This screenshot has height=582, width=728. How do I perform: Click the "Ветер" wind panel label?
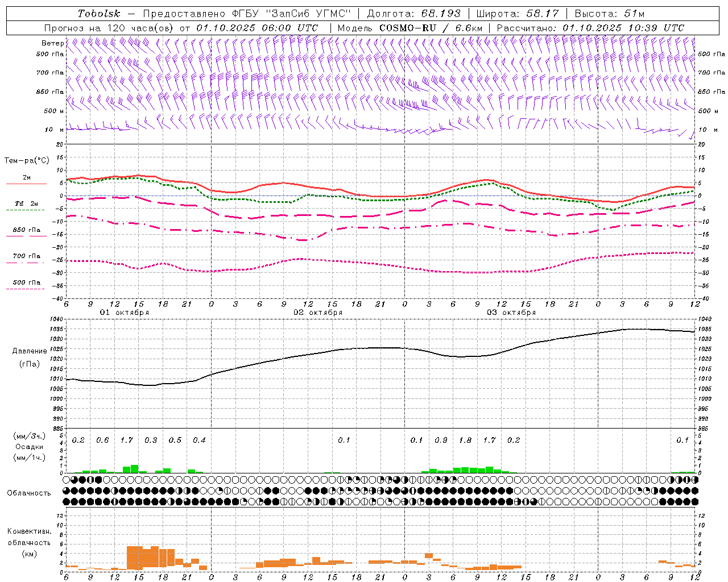(52, 43)
